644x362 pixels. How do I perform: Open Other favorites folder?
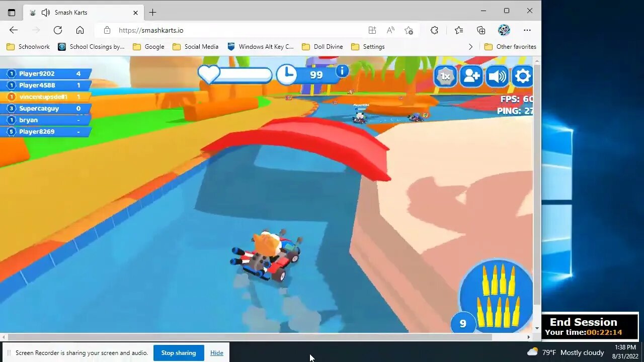point(510,46)
